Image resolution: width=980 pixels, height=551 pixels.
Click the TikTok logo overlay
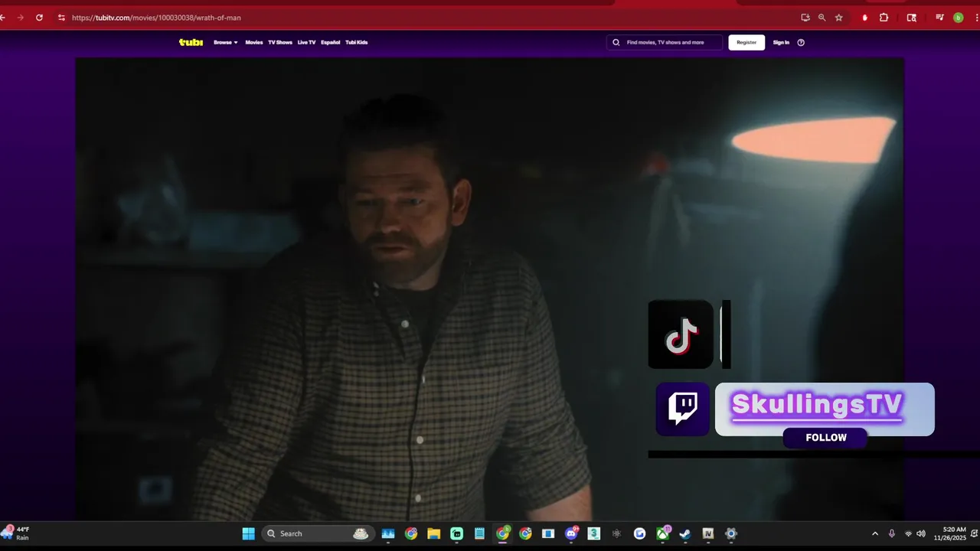point(681,334)
